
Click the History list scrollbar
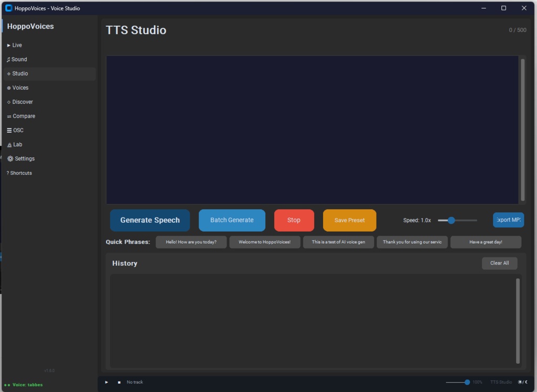click(x=518, y=321)
